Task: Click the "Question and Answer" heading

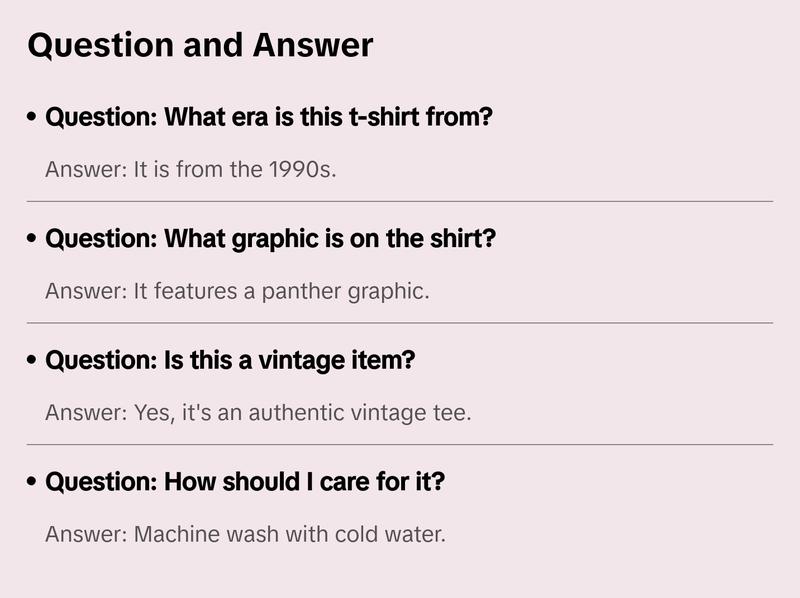Action: click(200, 46)
